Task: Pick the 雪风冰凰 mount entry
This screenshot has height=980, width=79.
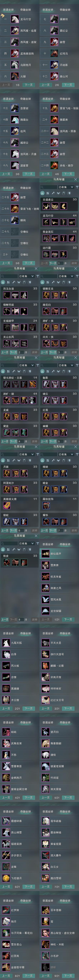Action: (x=60, y=599)
